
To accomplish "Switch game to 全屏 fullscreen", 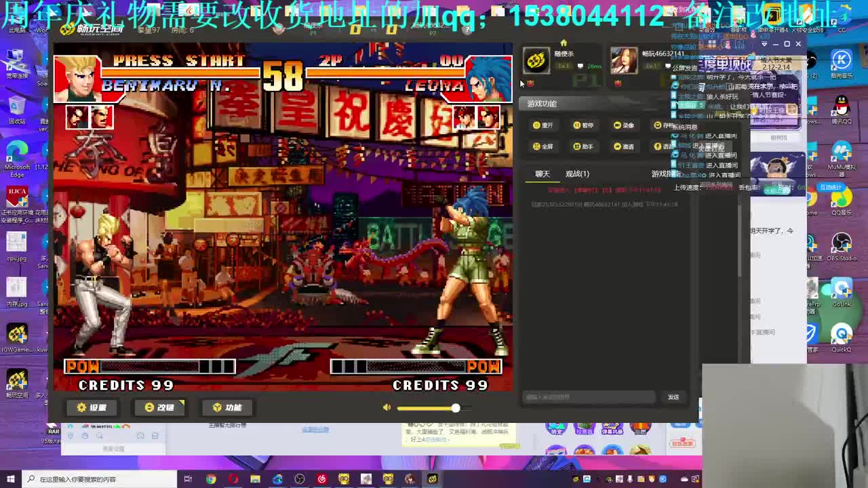I will tap(542, 146).
